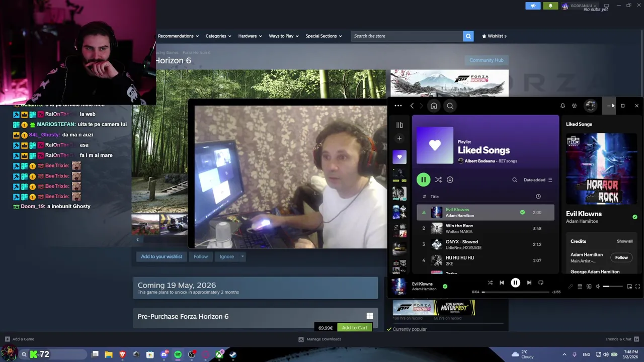This screenshot has width=644, height=362.
Task: Play the Win the Race track row
Action: pos(486,228)
